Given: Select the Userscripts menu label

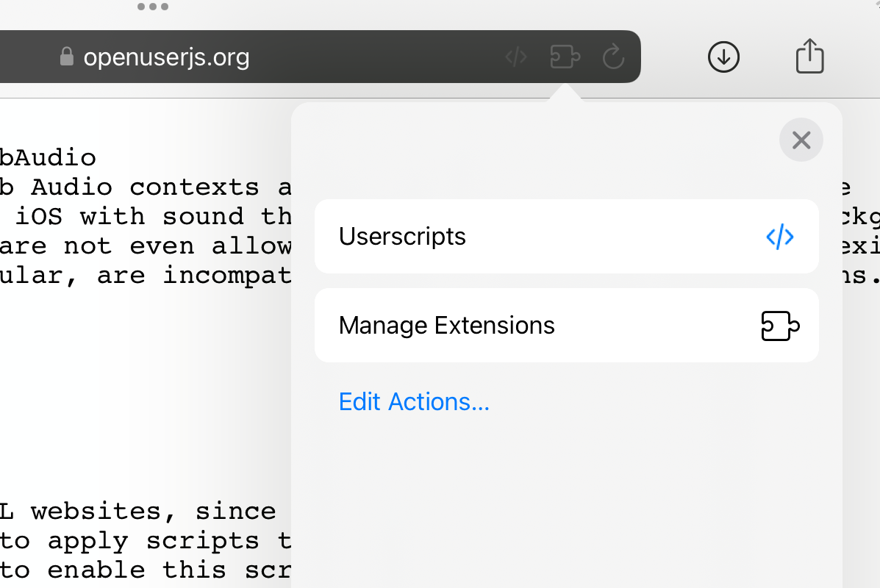Looking at the screenshot, I should 402,237.
